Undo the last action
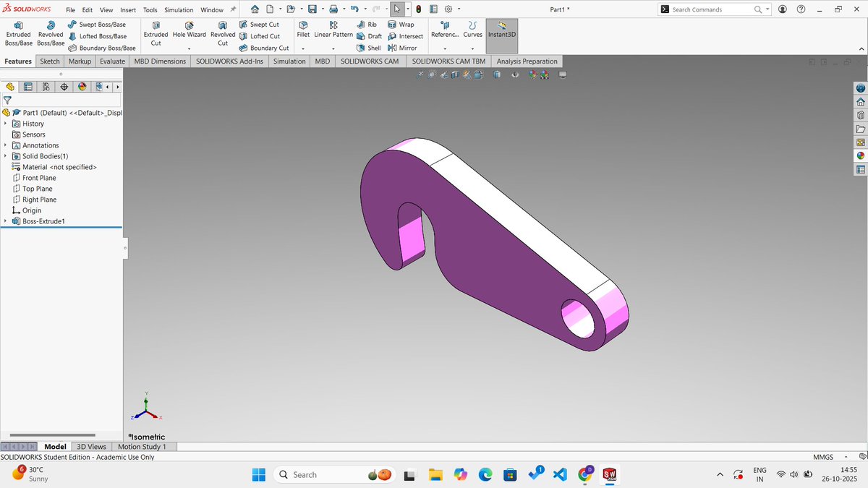This screenshot has width=868, height=488. coord(354,9)
